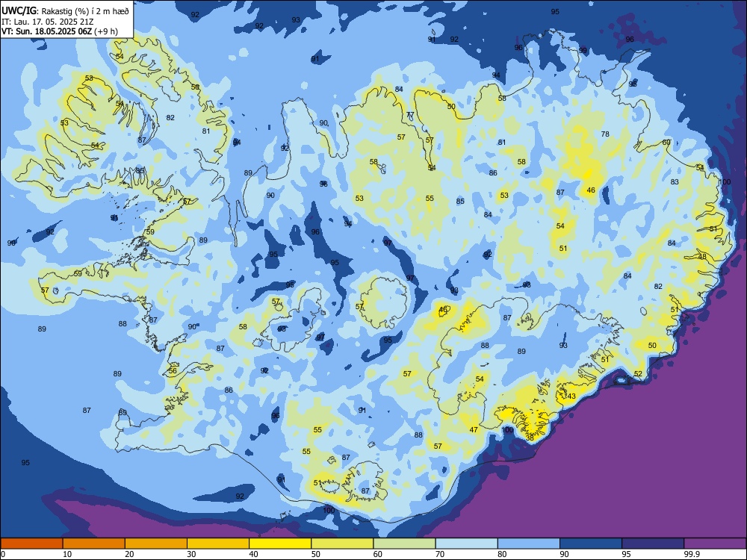The height and width of the screenshot is (560, 747).
Task: Click the '56' humidity value on the map
Action: [x=173, y=370]
